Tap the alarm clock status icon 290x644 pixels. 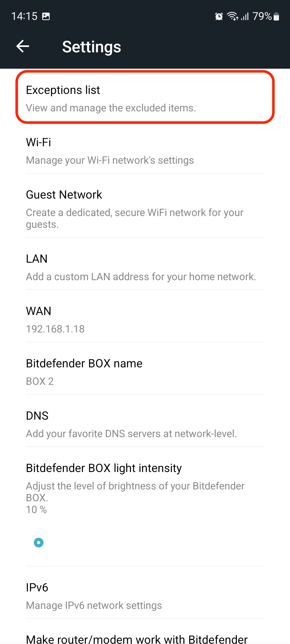(219, 16)
